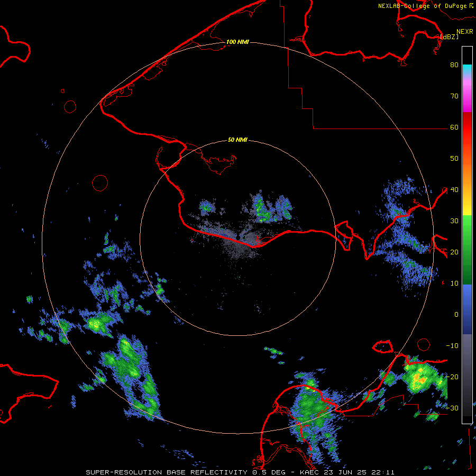Select the 0 value on the dBZ scale

tap(456, 315)
